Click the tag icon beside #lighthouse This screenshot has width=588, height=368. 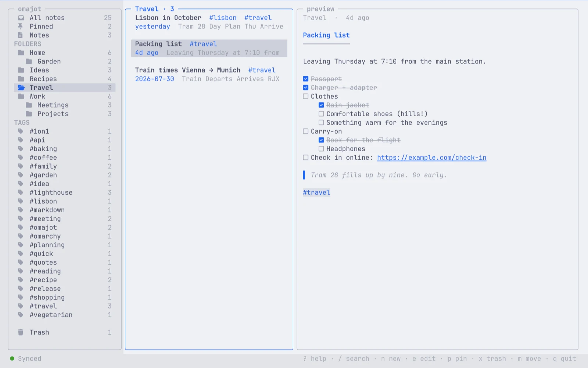click(x=21, y=192)
